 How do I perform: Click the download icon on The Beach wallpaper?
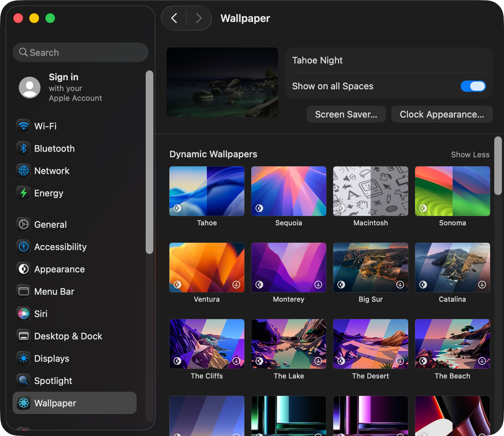click(482, 361)
